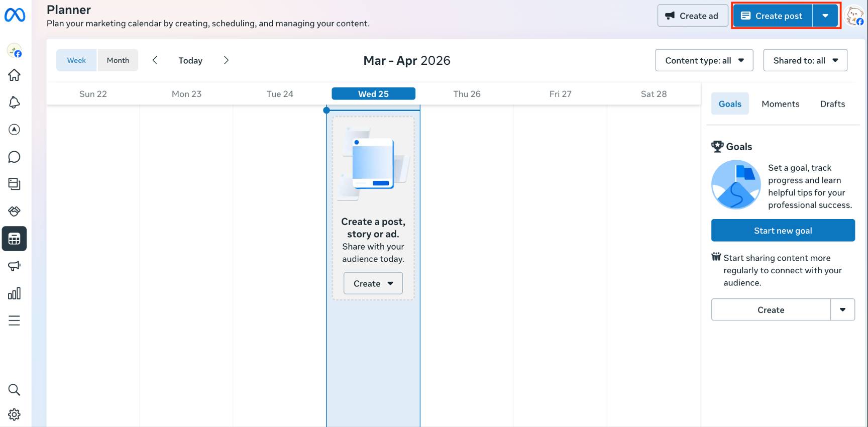Click the Goals flag illustration
868x427 pixels.
point(736,184)
